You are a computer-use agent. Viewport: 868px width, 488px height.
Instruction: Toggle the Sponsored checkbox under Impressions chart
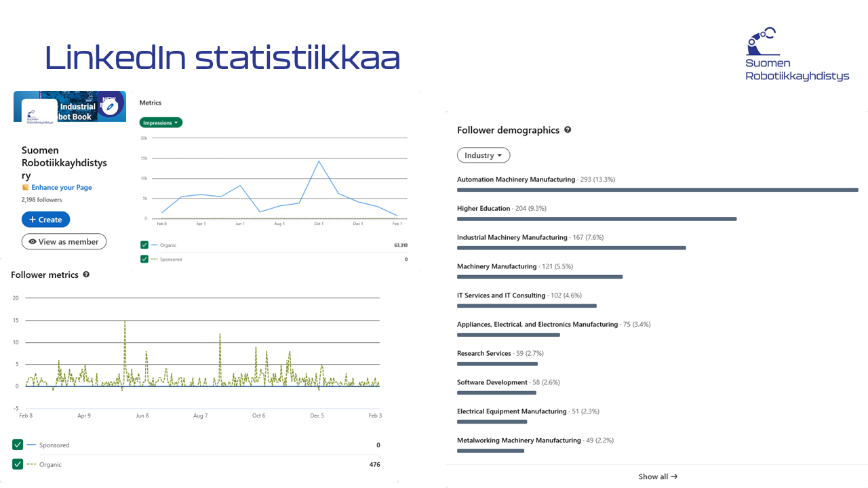144,259
